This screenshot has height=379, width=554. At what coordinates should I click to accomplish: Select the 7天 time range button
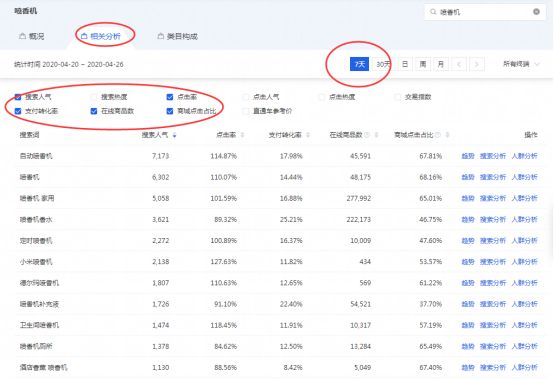pos(359,64)
